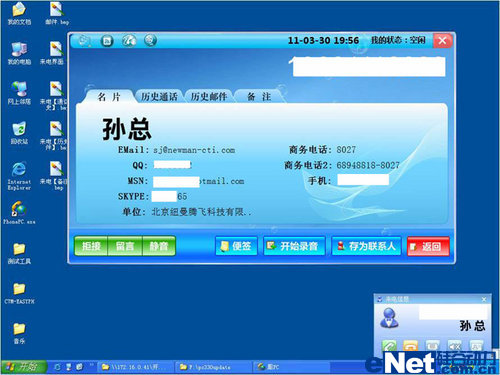This screenshot has height=375, width=500.
Task: Click the large contact name 孙总 on the card
Action: click(x=127, y=129)
